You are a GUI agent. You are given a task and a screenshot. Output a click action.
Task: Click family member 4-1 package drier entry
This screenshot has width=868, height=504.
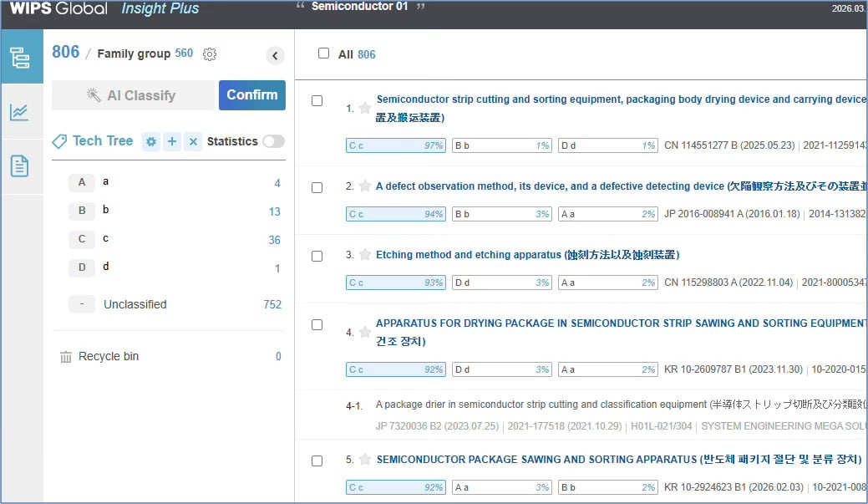coord(621,405)
